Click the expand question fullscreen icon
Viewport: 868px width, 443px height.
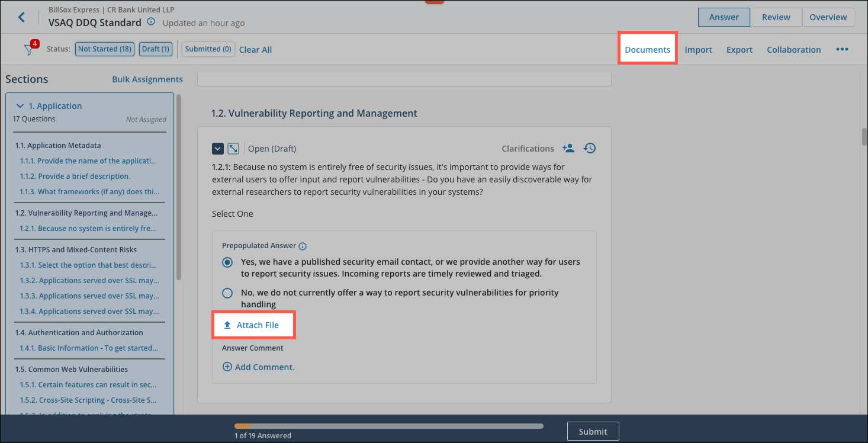tap(233, 149)
